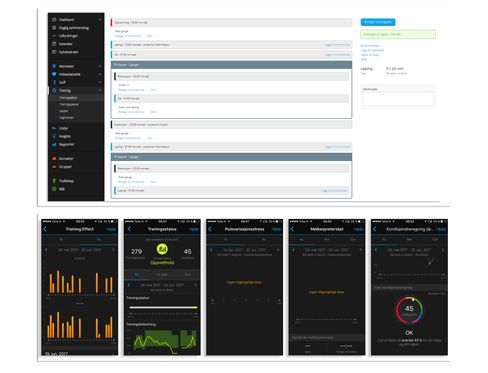Open Kalender from the sidebar
Image resolution: width=488 pixels, height=373 pixels.
click(65, 44)
